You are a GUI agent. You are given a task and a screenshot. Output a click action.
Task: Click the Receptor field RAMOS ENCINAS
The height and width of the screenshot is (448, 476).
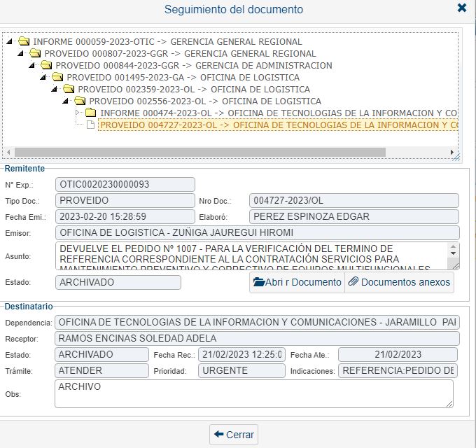(257, 338)
